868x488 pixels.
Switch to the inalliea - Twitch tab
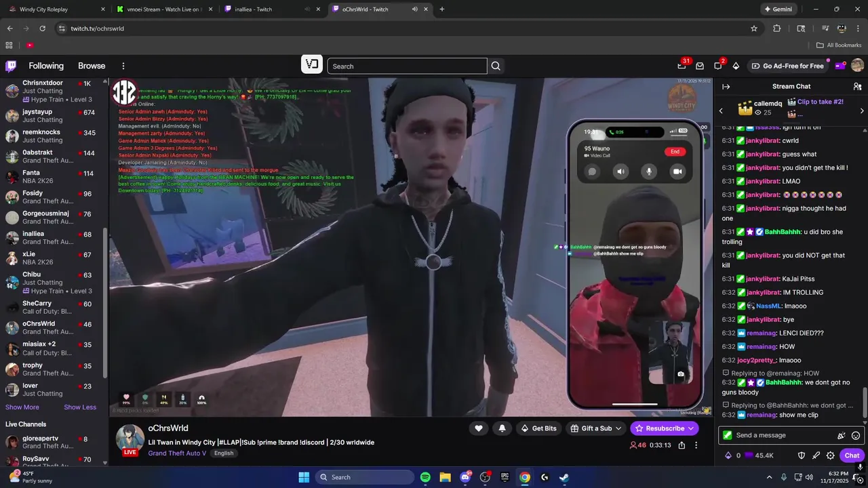point(271,9)
